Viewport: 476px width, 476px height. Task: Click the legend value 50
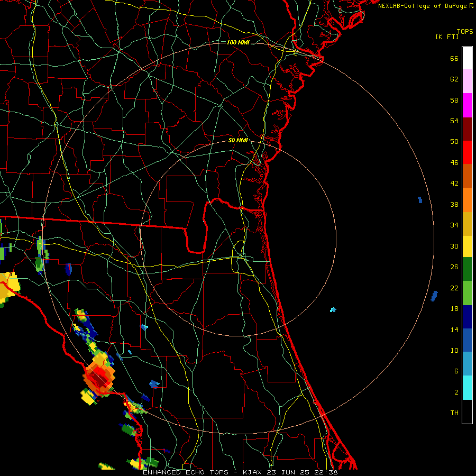click(454, 142)
